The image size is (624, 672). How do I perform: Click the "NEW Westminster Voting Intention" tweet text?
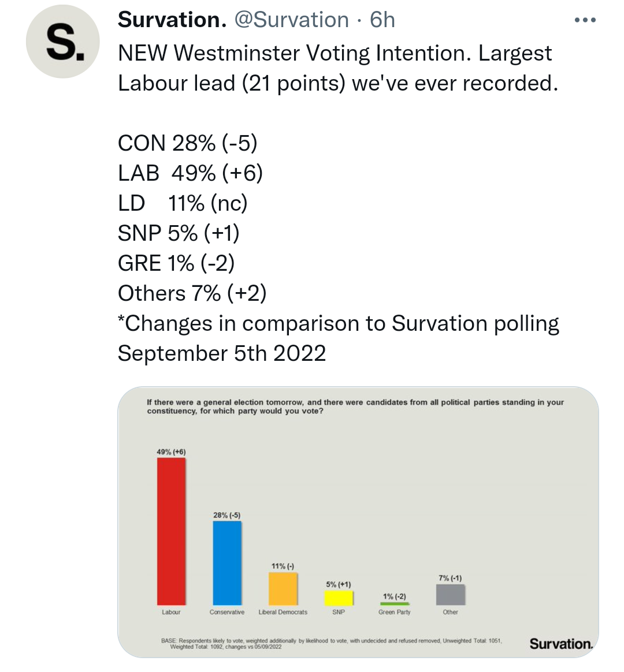pyautogui.click(x=287, y=53)
